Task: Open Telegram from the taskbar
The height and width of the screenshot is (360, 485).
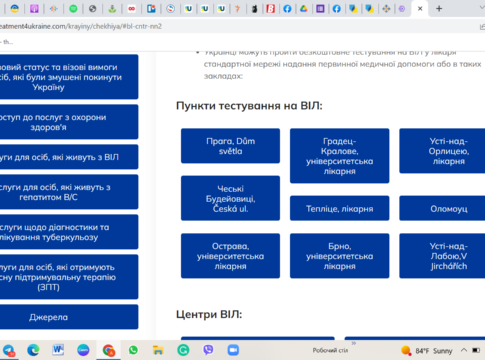Action: tap(9, 350)
